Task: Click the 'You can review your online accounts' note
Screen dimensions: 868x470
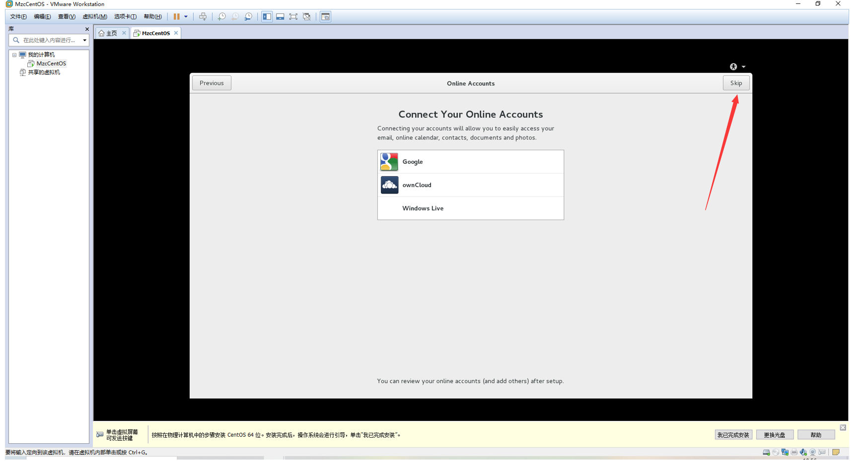Action: point(470,381)
